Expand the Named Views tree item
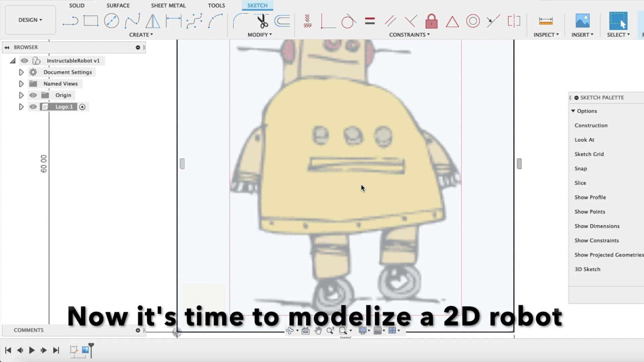The height and width of the screenshot is (362, 644). point(21,83)
